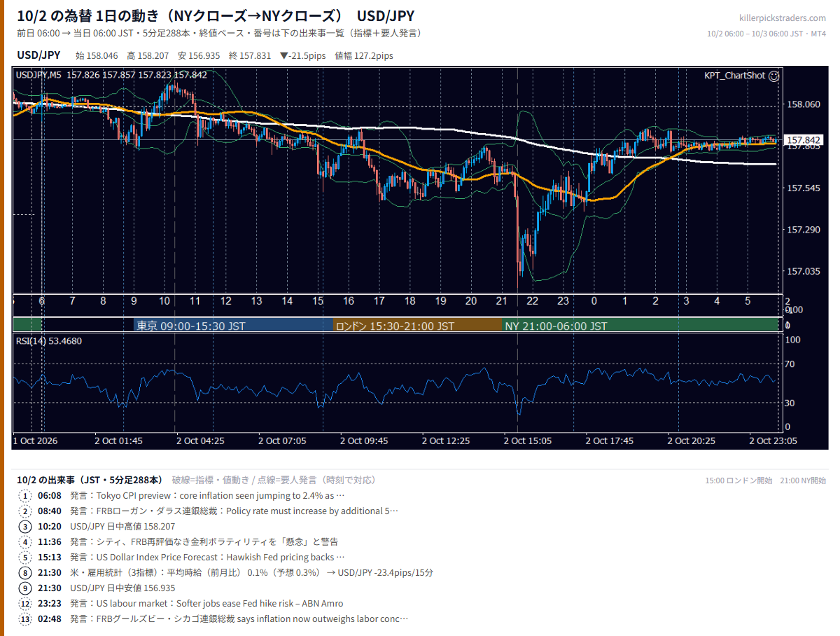The height and width of the screenshot is (636, 840).
Task: Click the '2 Oct 01:45' time label
Action: 119,441
